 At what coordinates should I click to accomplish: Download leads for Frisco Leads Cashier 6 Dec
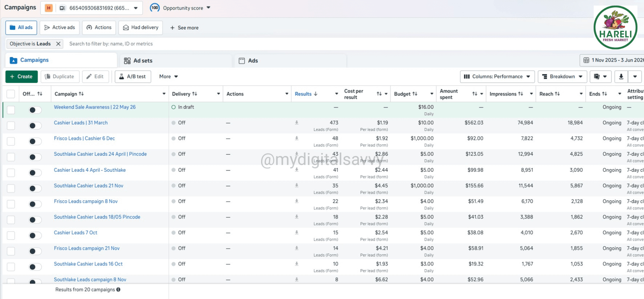click(297, 138)
